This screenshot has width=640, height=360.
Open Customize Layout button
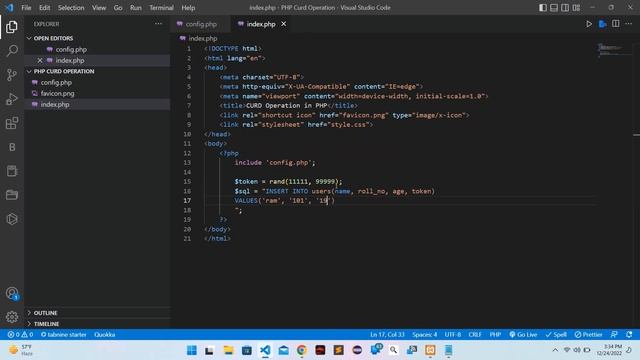[x=576, y=8]
